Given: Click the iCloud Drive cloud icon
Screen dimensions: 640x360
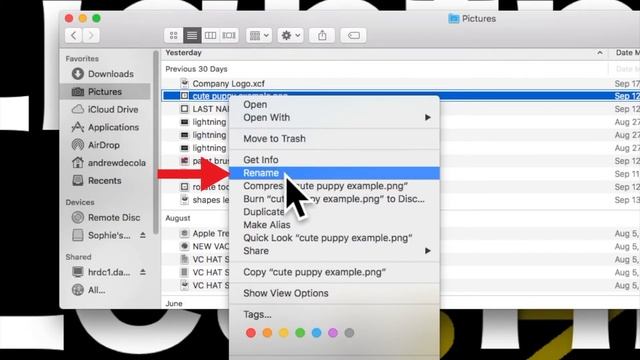Looking at the screenshot, I should (78, 109).
